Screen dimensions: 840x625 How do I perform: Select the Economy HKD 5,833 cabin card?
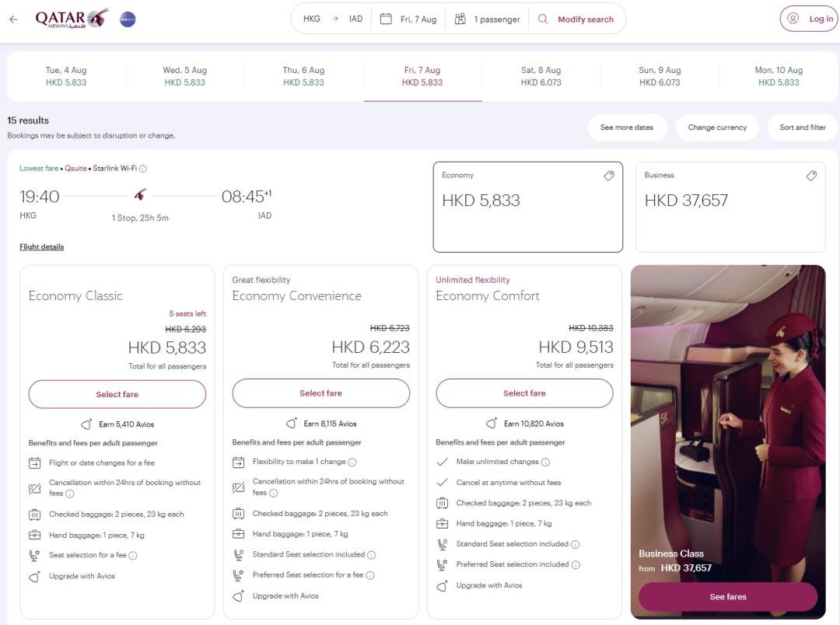527,207
